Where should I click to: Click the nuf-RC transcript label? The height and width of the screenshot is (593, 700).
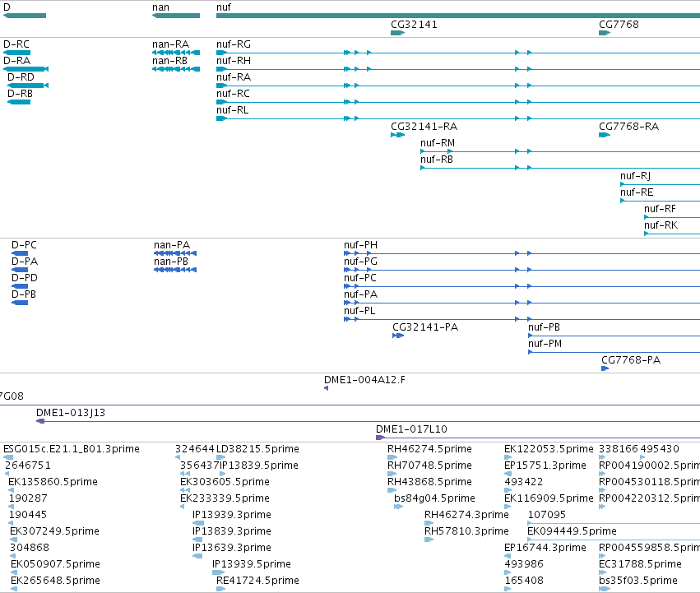[233, 94]
